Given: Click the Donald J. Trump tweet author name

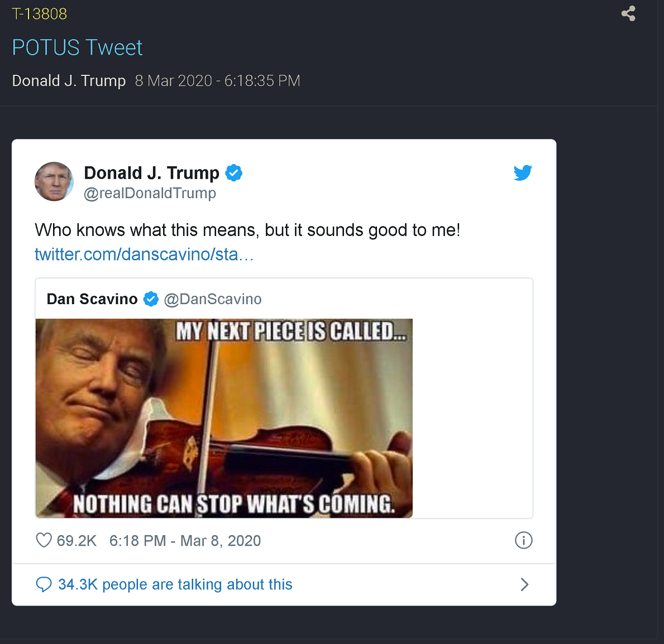Looking at the screenshot, I should click(x=151, y=173).
